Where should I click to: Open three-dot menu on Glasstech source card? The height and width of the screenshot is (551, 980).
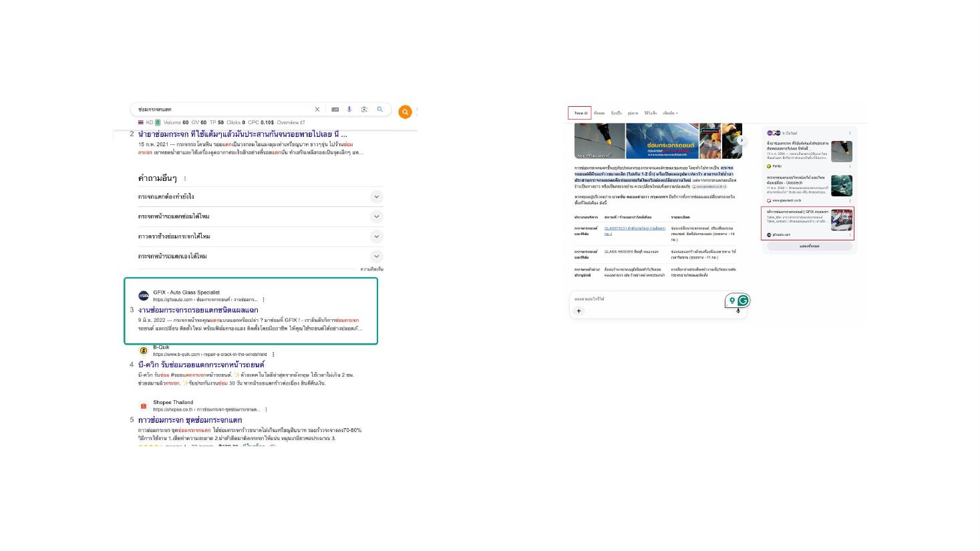click(850, 200)
